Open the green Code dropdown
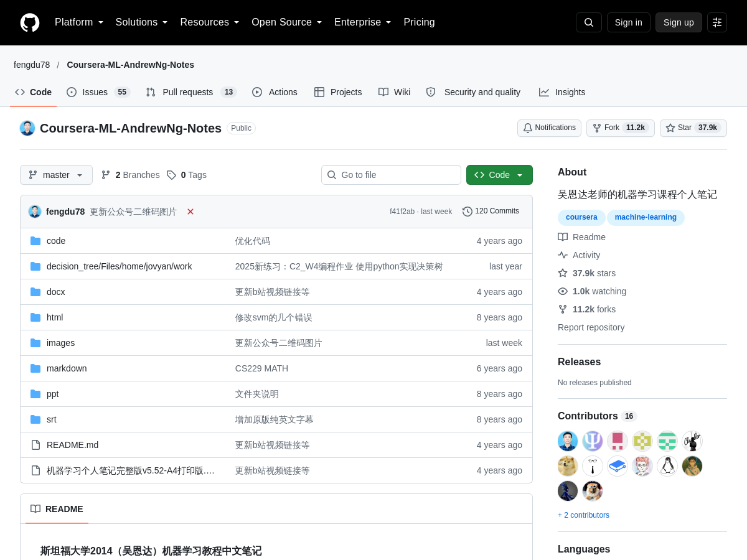Screen dimensions: 747x560 click(x=499, y=175)
